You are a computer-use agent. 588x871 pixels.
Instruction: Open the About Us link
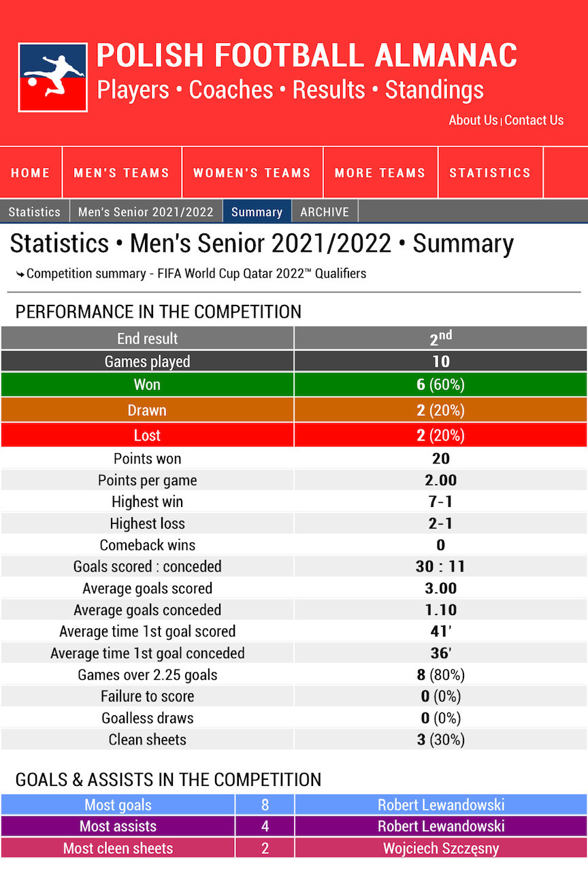pos(473,120)
